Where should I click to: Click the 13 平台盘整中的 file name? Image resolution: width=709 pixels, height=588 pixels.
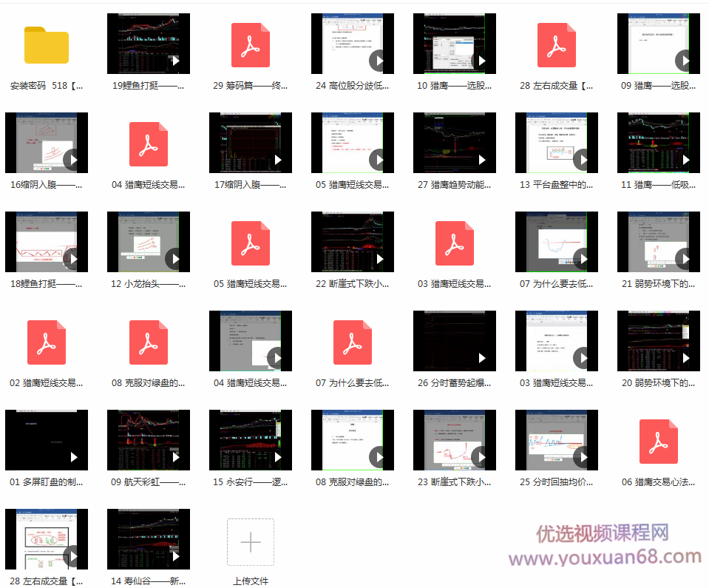coord(556,185)
